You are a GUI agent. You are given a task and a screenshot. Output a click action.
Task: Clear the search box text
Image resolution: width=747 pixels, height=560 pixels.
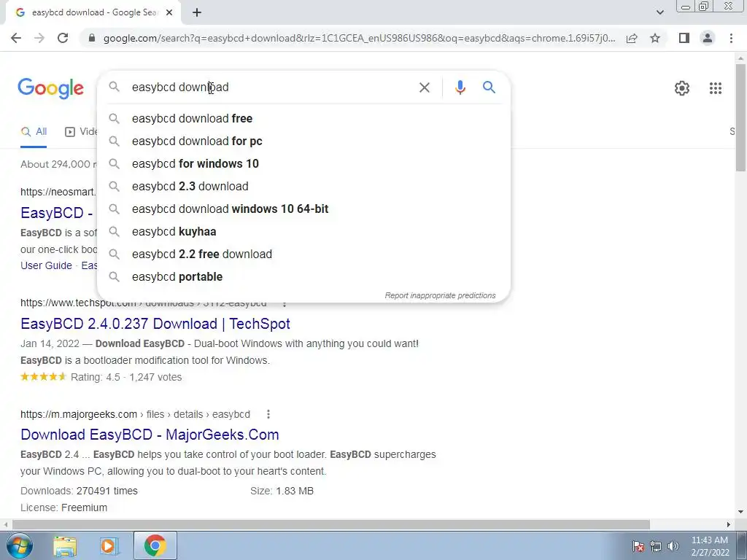tap(424, 87)
